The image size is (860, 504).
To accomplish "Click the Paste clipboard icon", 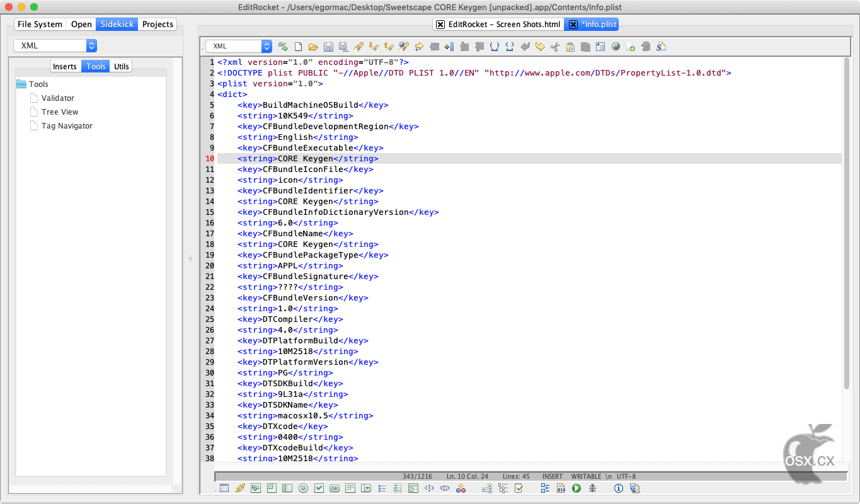I will [570, 47].
